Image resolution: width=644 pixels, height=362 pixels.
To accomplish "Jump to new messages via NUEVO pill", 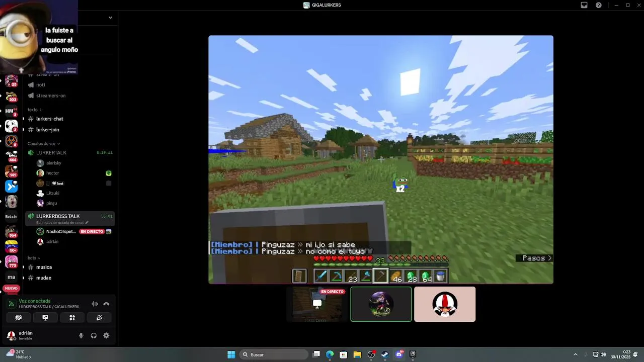I will (11, 289).
